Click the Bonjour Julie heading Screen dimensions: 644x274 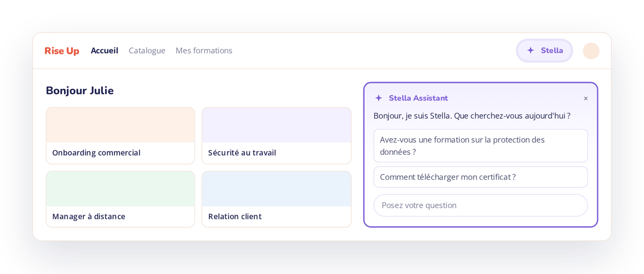(x=80, y=91)
